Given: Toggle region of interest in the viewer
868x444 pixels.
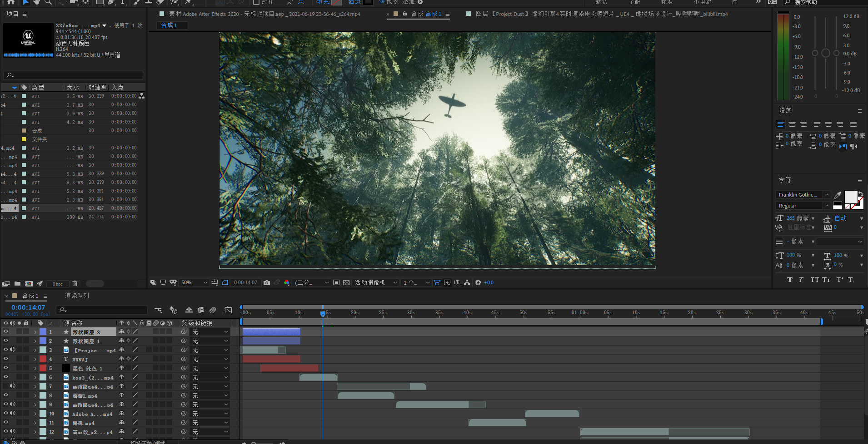Looking at the screenshot, I should click(x=336, y=282).
